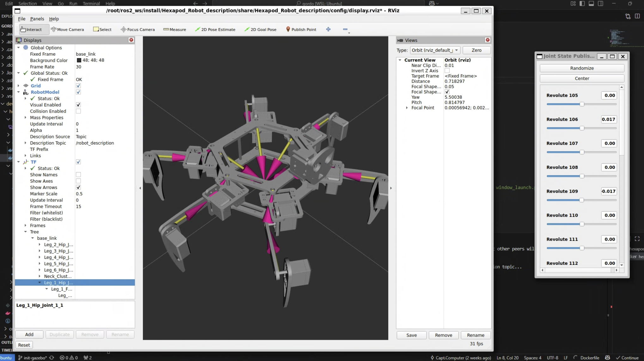Viewport: 644px width, 361px height.
Task: Open the Panels menu
Action: (x=37, y=19)
